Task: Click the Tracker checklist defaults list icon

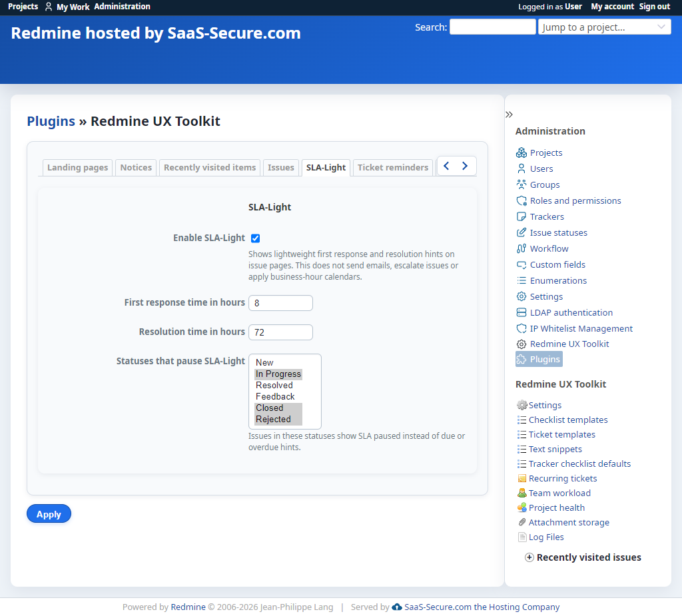Action: tap(522, 463)
